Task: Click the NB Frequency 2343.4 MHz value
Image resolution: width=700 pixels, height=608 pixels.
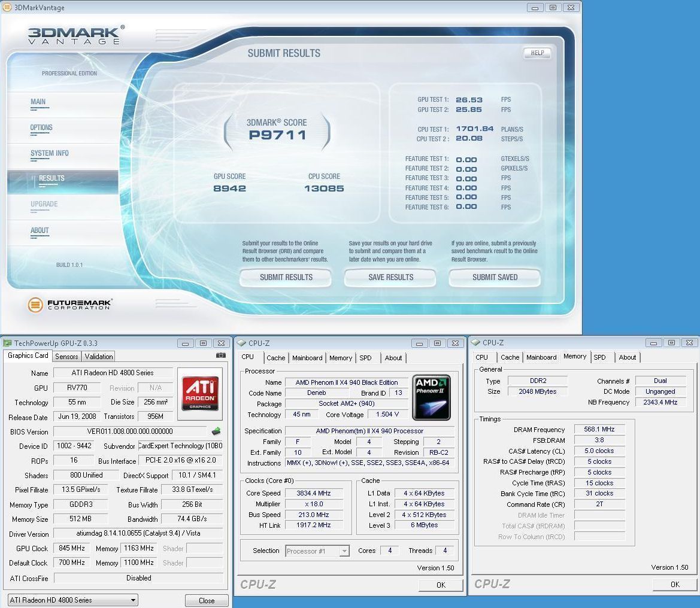Action: point(660,402)
